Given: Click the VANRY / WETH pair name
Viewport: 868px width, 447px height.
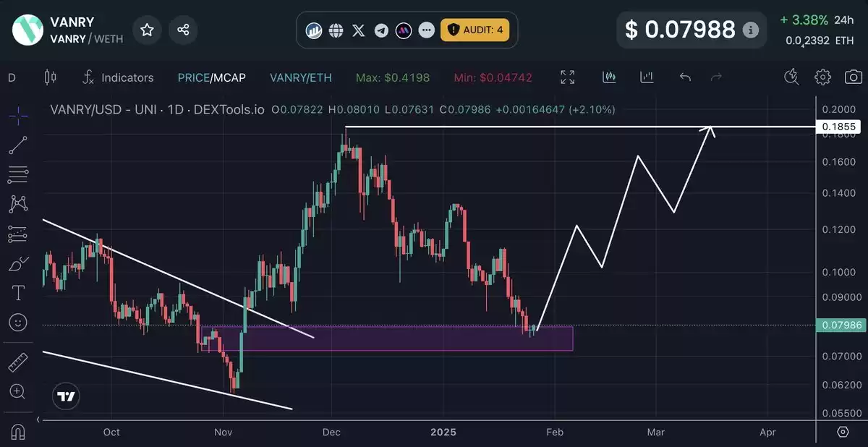Looking at the screenshot, I should [86, 38].
